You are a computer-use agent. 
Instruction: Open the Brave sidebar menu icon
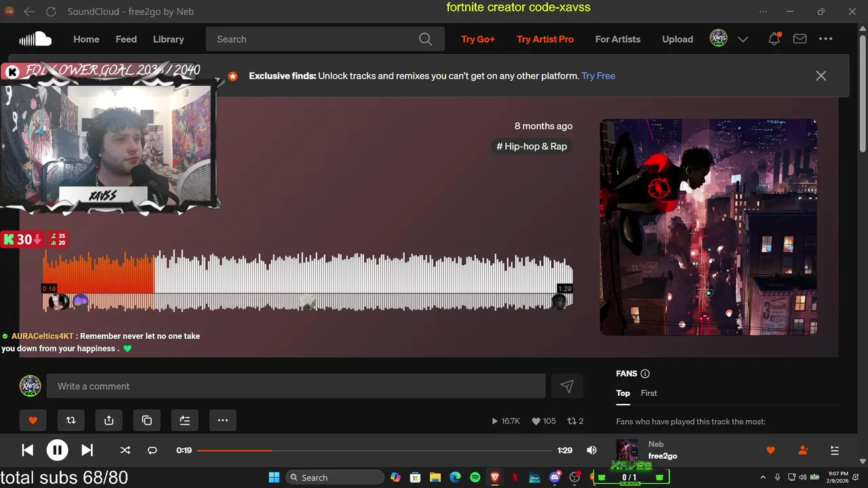point(764,12)
